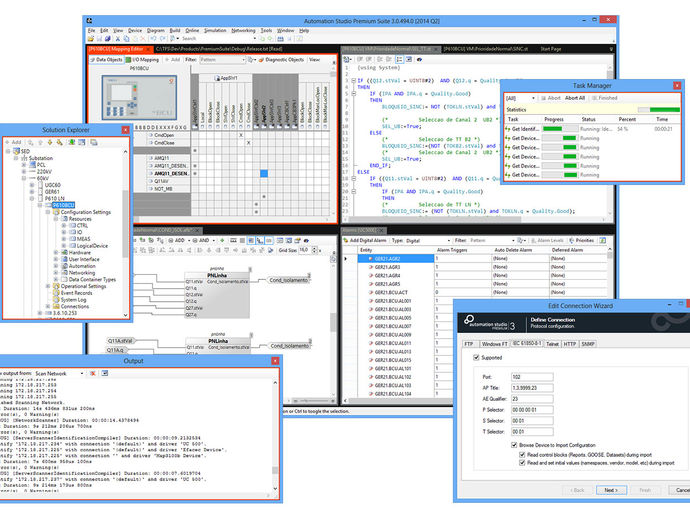Viewport: 690px width, 518px height.
Task: Expand the Hardware node in Solution Explorer
Action: (x=56, y=253)
